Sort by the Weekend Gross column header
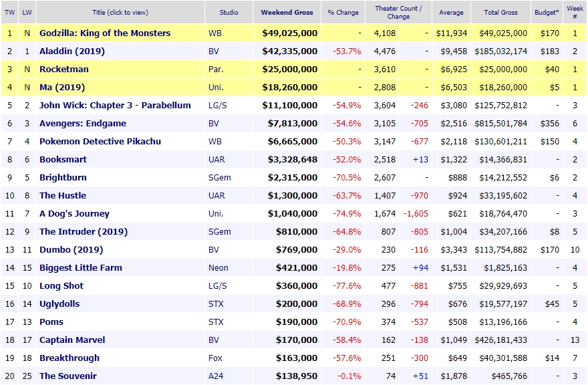The image size is (588, 385). 287,13
